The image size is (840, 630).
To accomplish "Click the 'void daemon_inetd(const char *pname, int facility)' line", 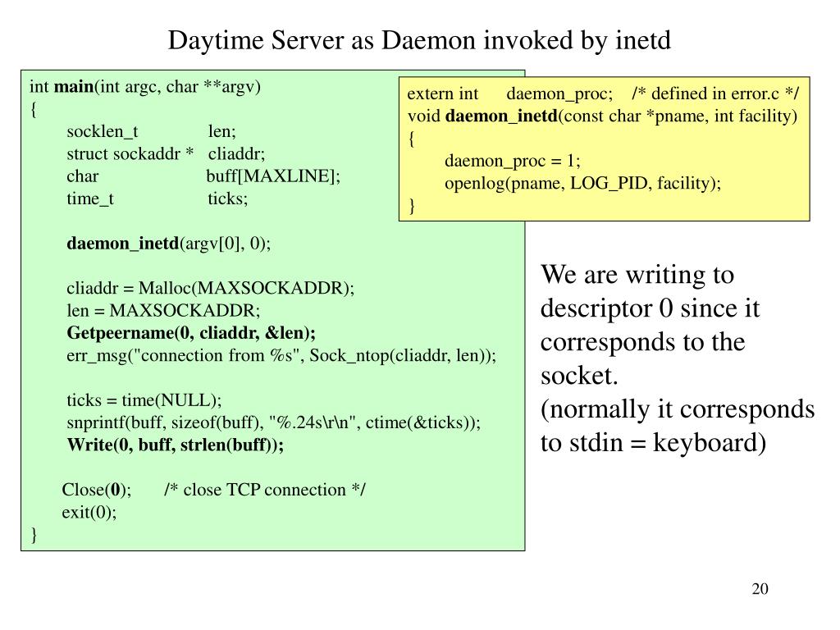I will point(602,116).
